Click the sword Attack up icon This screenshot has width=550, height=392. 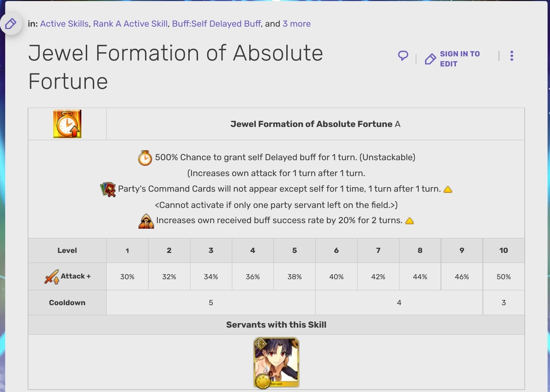(52, 277)
